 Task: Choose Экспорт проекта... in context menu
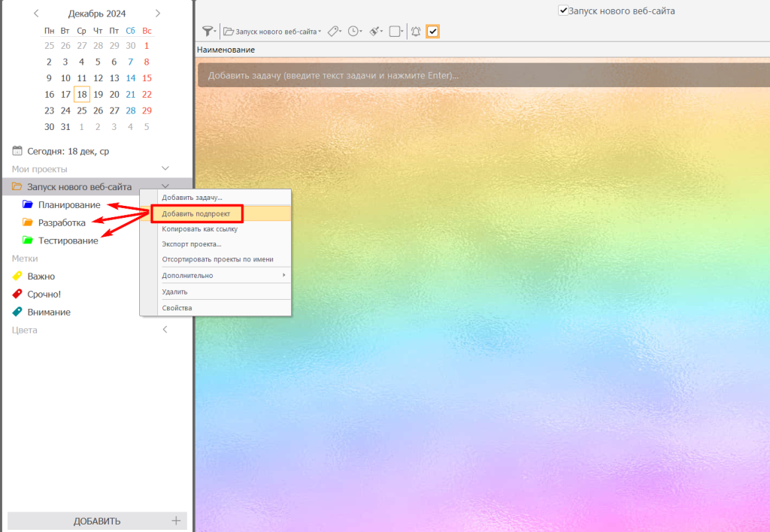coord(192,244)
